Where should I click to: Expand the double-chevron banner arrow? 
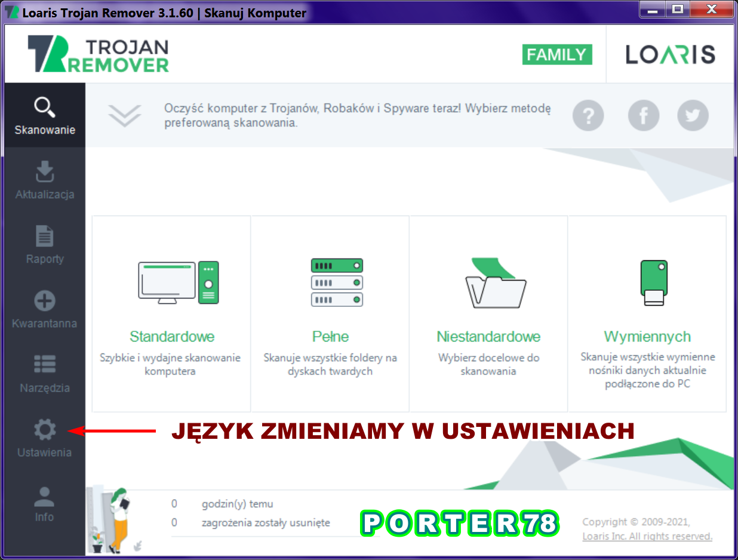tap(125, 115)
